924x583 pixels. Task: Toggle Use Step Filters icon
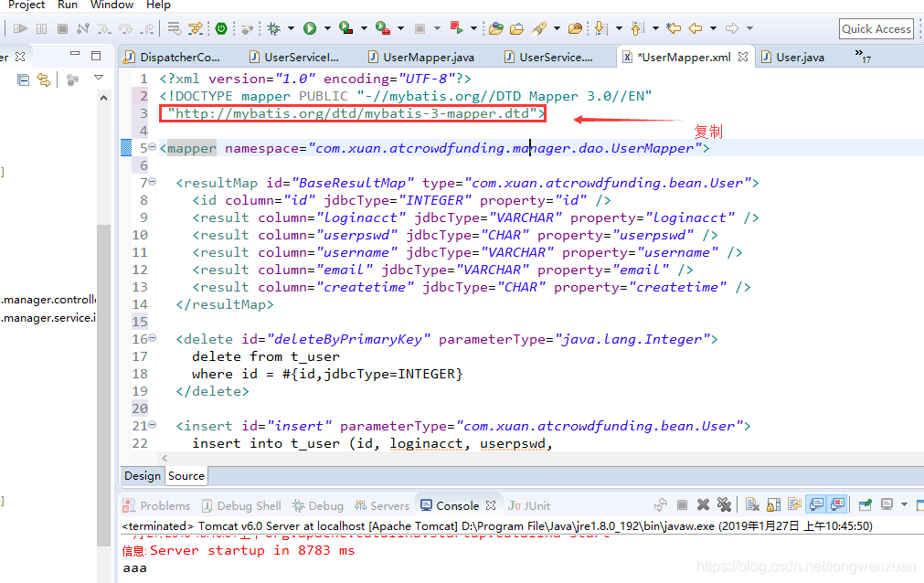tap(195, 28)
